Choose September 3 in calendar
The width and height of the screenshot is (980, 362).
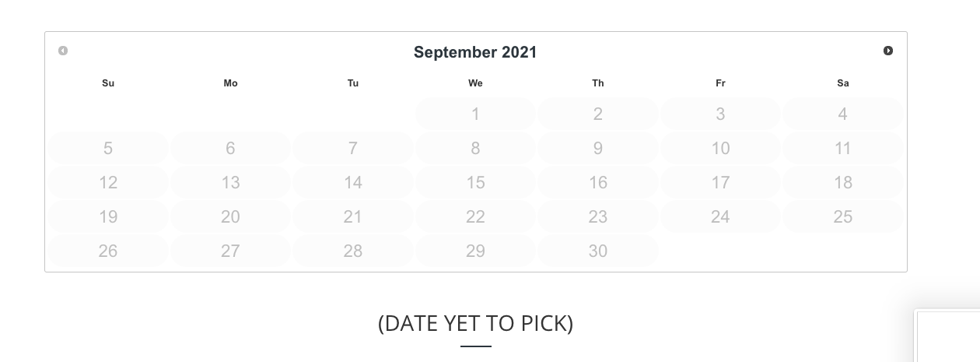click(x=720, y=114)
